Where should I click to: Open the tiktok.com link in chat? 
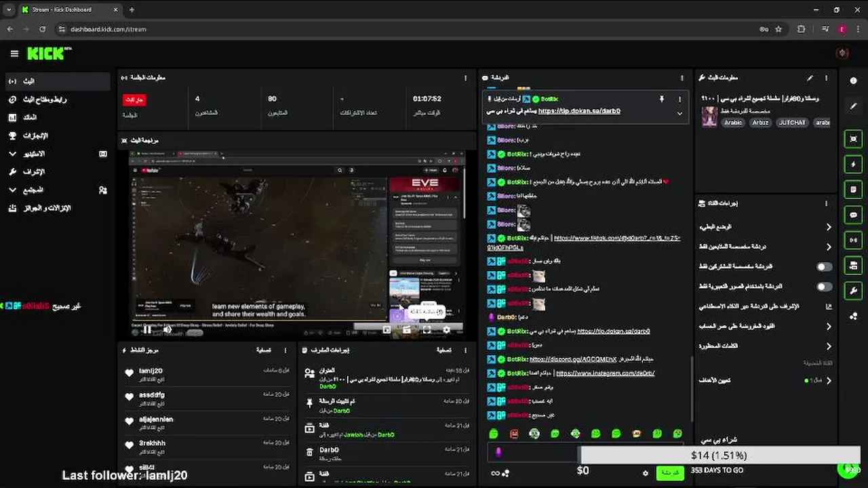pos(584,243)
